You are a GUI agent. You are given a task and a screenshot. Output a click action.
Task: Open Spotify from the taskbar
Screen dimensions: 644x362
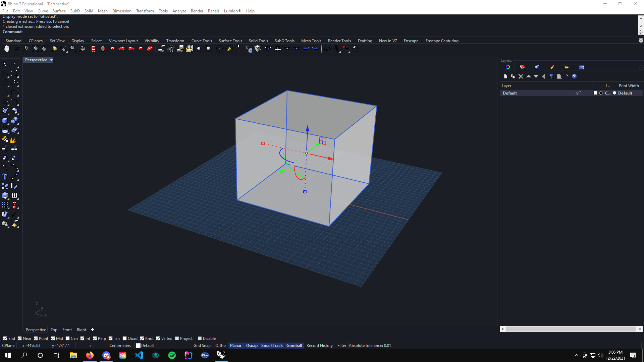pyautogui.click(x=172, y=355)
